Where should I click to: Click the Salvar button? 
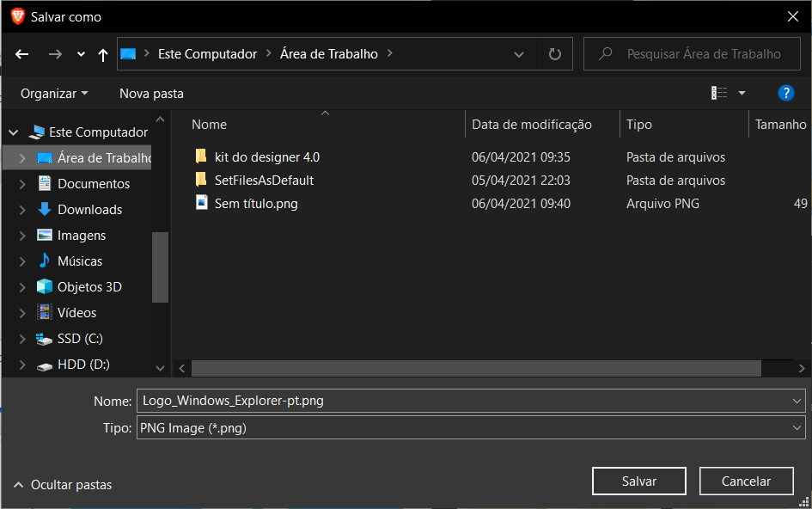point(638,481)
